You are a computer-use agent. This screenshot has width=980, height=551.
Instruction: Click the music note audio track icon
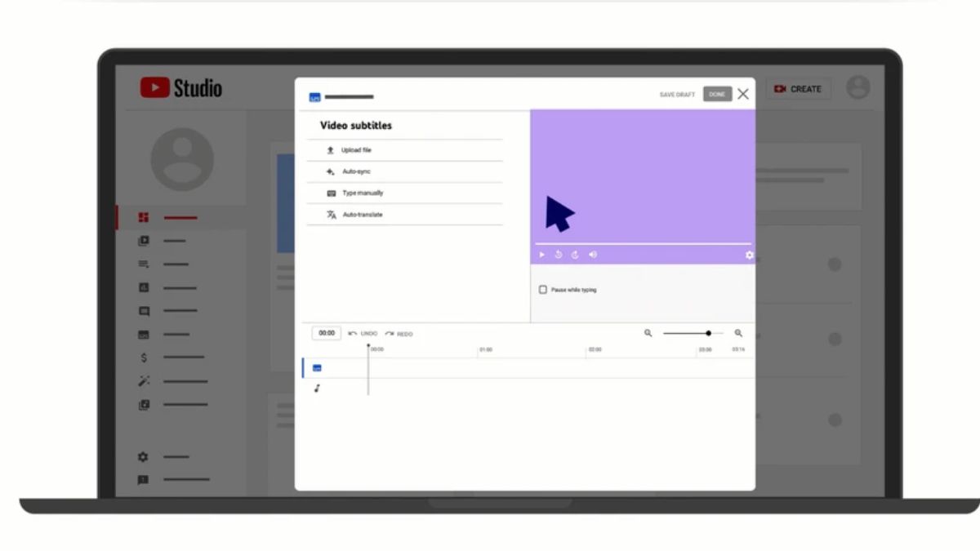pos(316,389)
